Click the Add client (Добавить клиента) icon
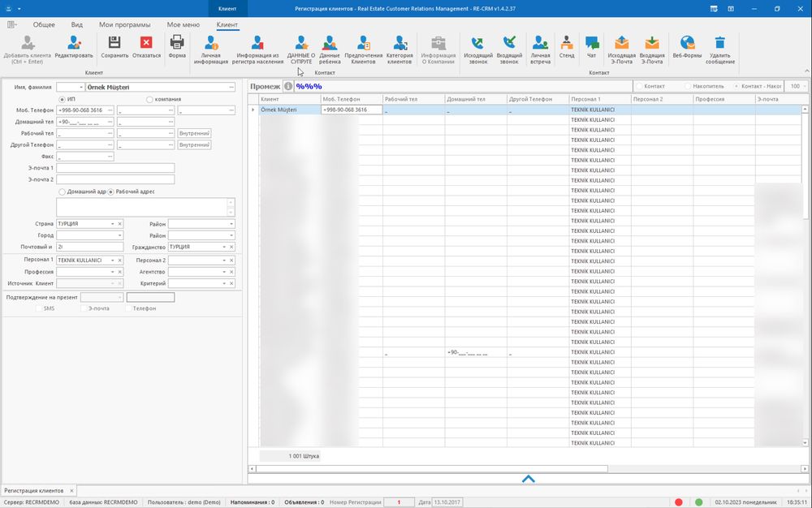 click(x=28, y=43)
